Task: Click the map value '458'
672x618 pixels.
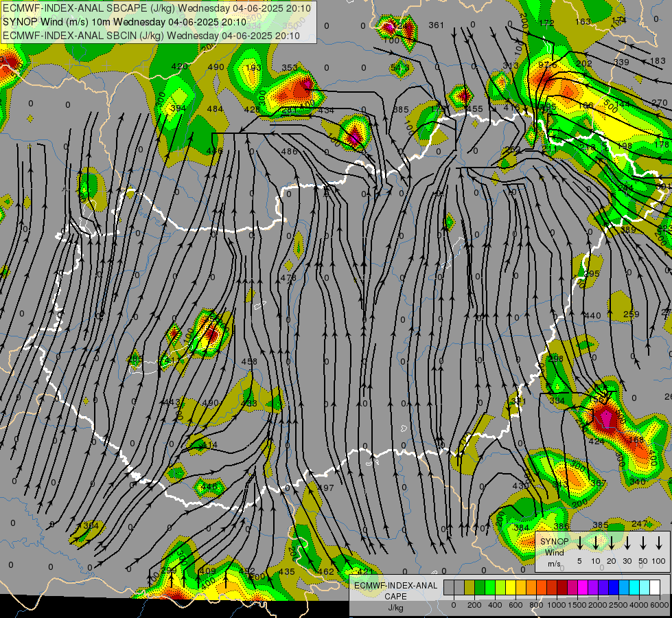Action: click(249, 362)
